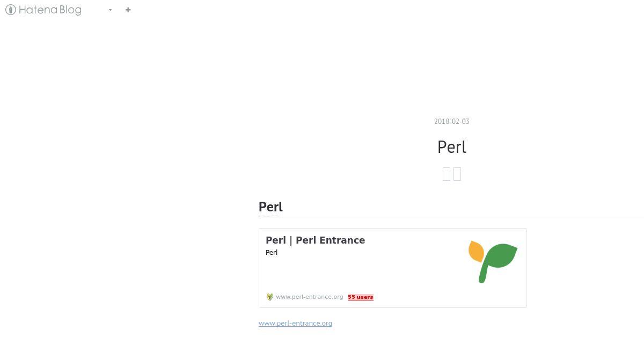644x338 pixels.
Task: Select the bold Perl section heading
Action: coord(270,207)
